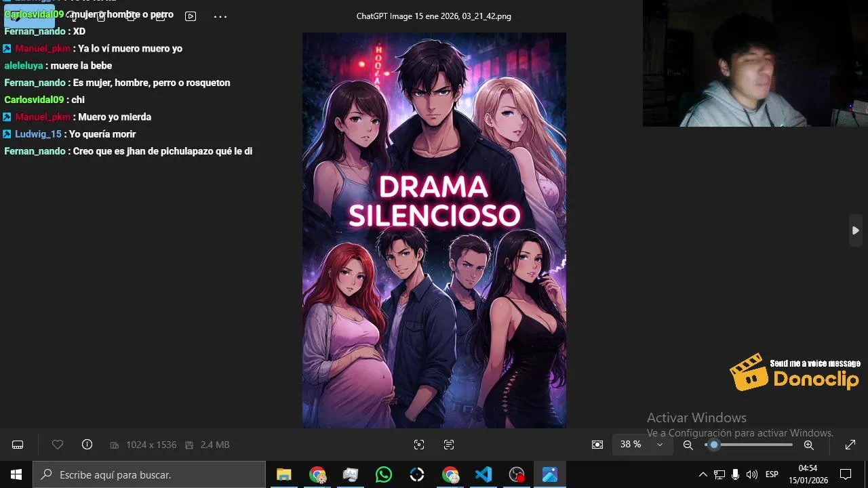Mark image as favorite with the heart
The height and width of the screenshot is (488, 868).
click(x=58, y=445)
